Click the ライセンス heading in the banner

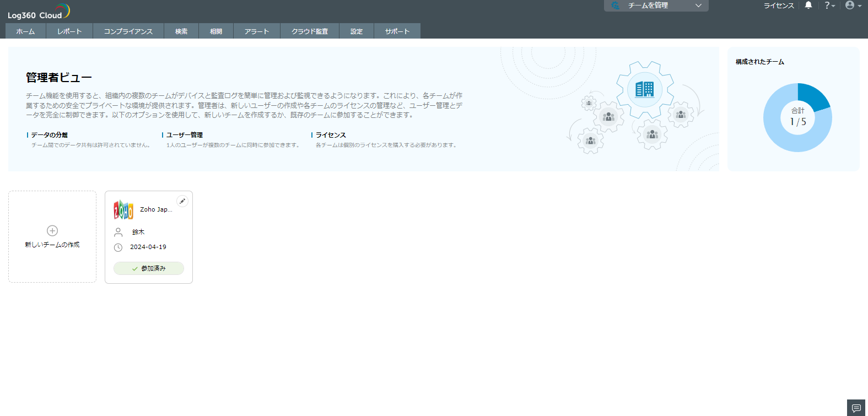point(331,135)
